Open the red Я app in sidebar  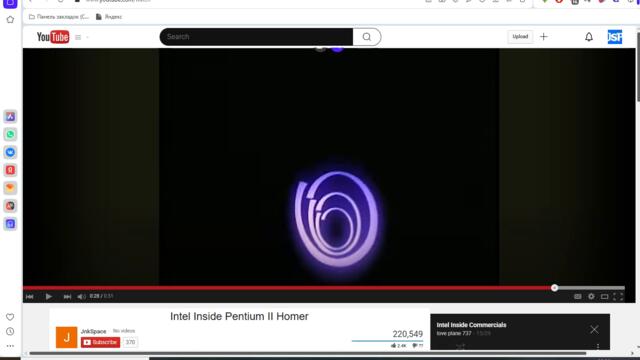point(10,170)
